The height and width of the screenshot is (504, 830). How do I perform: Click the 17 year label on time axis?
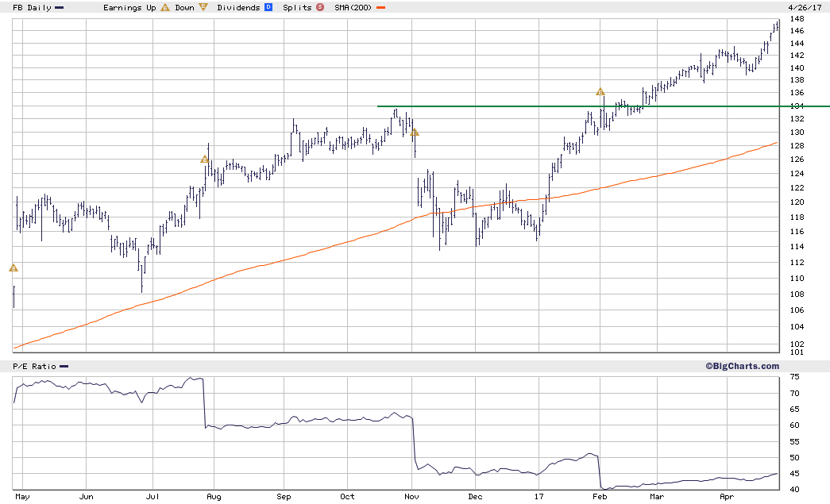tap(539, 497)
